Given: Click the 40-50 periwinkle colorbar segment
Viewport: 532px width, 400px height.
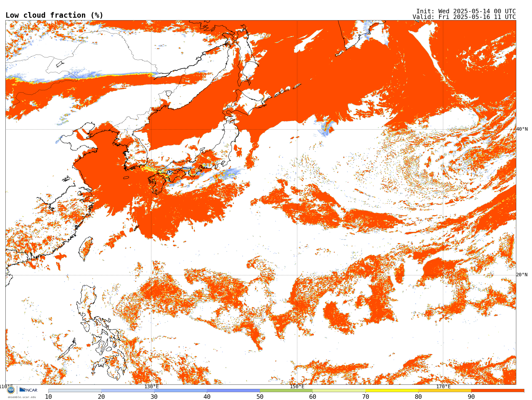Looking at the screenshot, I should coord(233,391).
